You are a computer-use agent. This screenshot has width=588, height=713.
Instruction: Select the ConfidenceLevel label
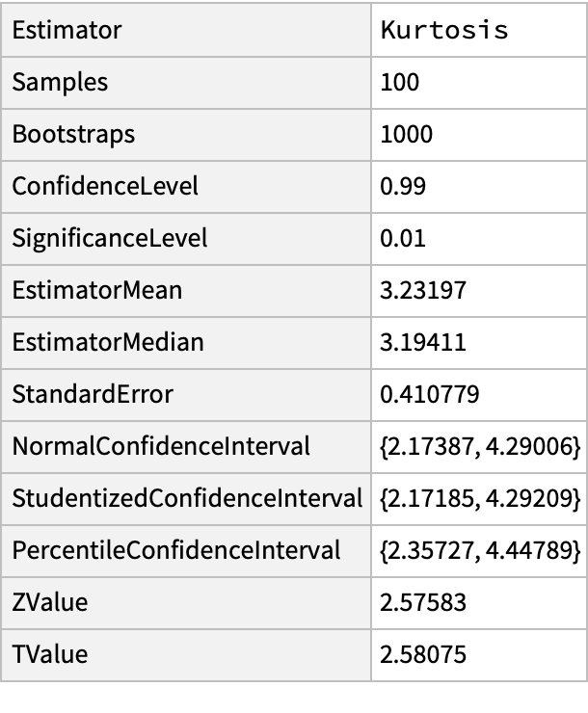(x=105, y=186)
